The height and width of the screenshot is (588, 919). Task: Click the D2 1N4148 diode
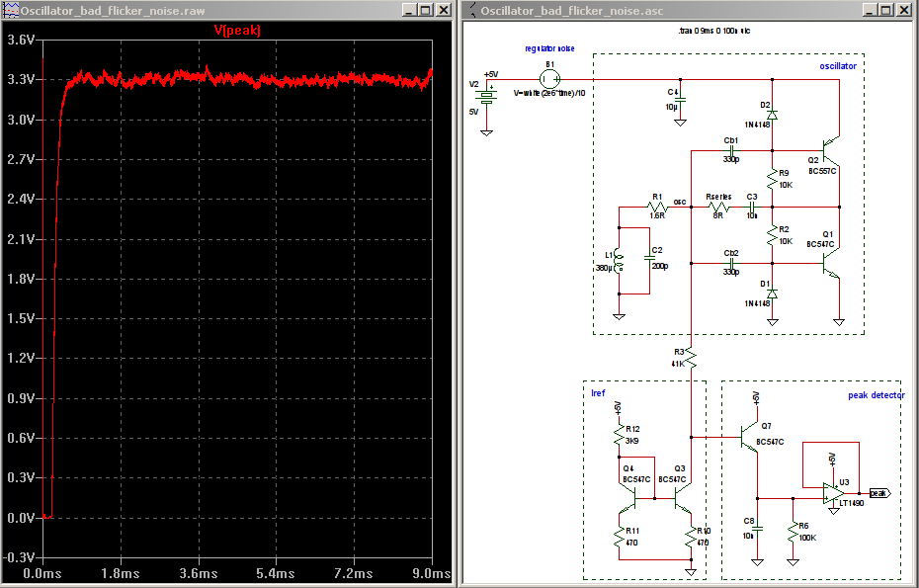pyautogui.click(x=772, y=114)
